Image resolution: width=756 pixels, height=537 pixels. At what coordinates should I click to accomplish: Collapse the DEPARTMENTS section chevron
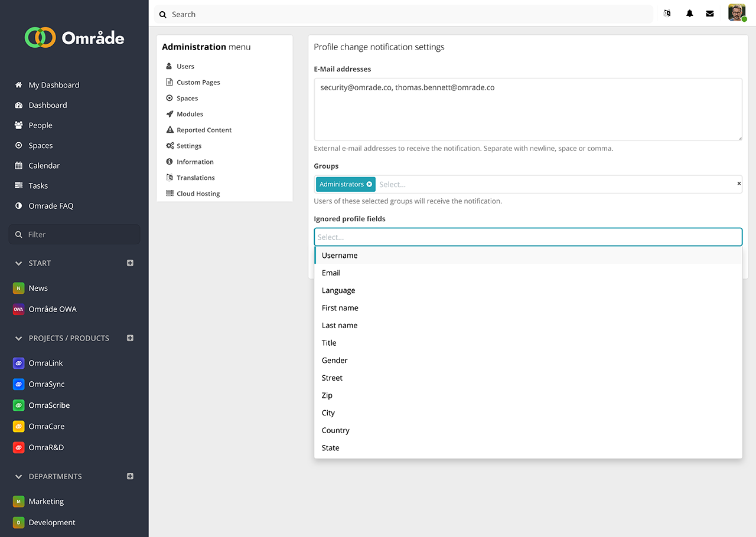[x=18, y=476]
